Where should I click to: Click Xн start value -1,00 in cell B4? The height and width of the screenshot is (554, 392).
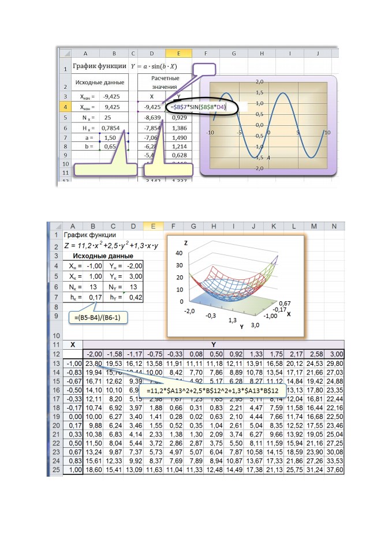pos(94,266)
